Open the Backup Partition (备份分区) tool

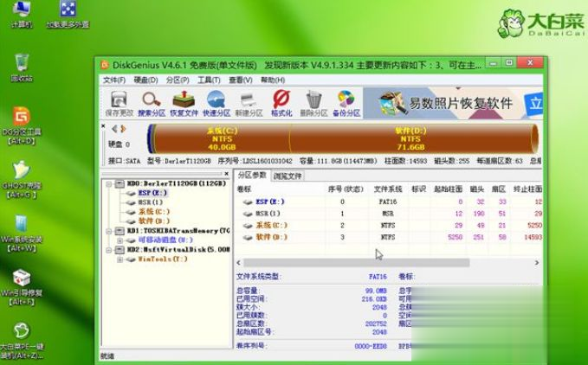346,103
